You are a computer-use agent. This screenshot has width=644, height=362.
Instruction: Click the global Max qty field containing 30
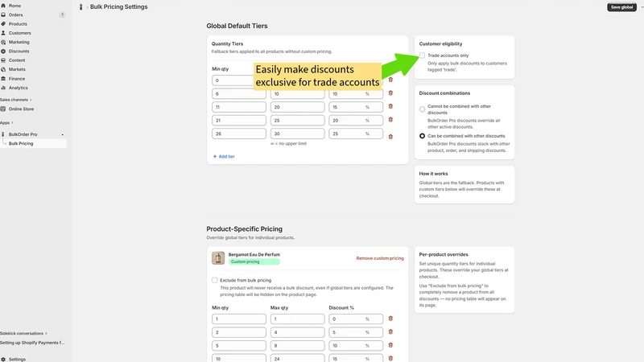(x=297, y=134)
